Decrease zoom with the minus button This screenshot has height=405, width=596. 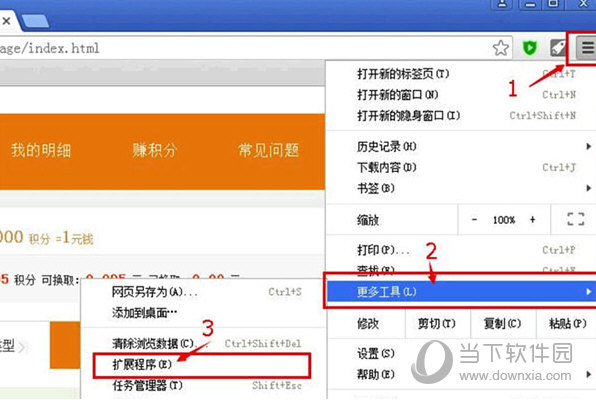474,220
